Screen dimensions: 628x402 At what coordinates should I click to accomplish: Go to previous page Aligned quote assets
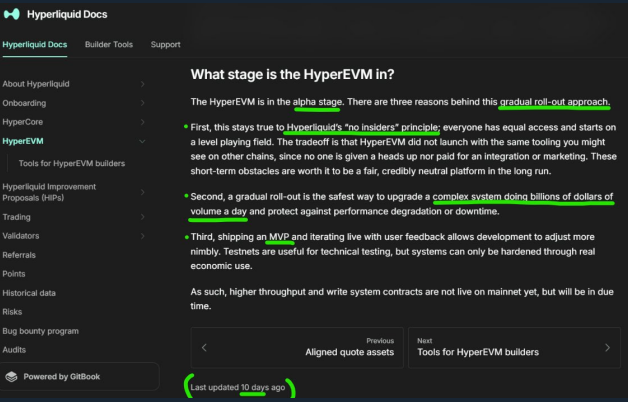coord(297,348)
